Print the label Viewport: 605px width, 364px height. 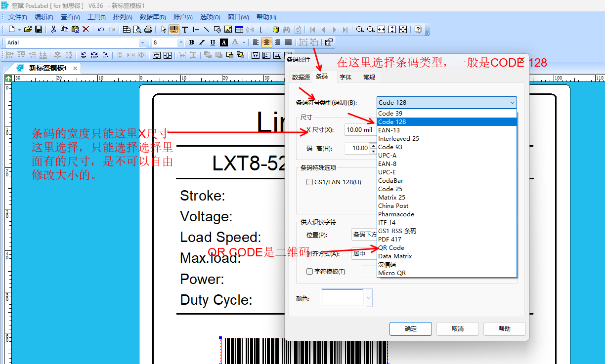coord(148,30)
